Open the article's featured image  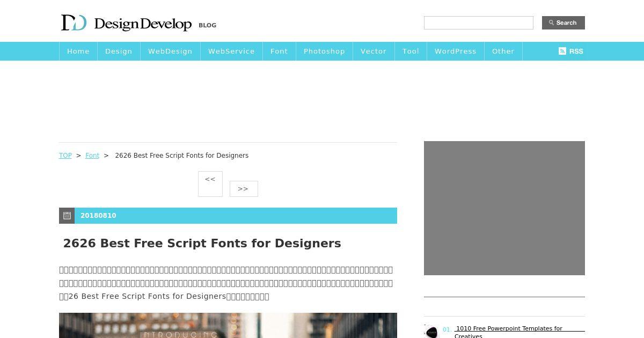228,325
